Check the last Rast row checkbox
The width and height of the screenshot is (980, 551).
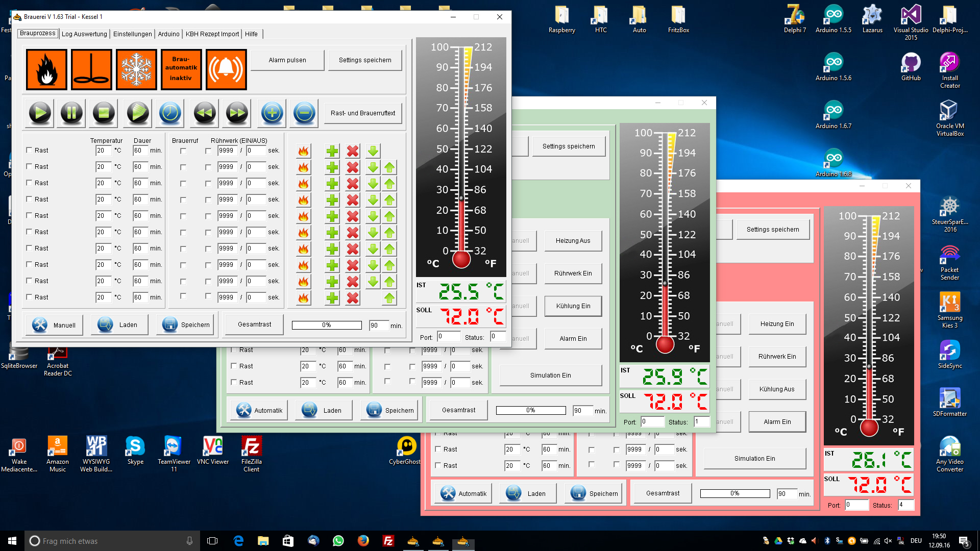pos(29,297)
